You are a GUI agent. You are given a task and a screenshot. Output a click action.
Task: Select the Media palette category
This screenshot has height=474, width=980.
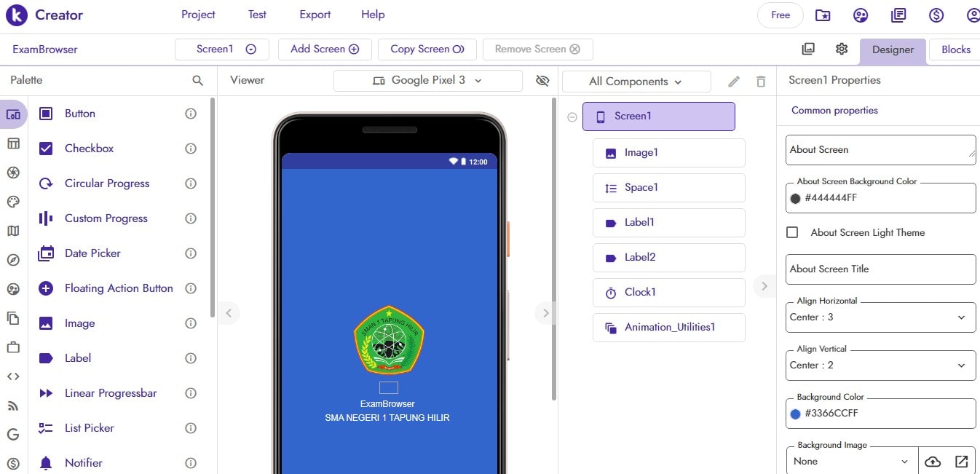coord(12,173)
